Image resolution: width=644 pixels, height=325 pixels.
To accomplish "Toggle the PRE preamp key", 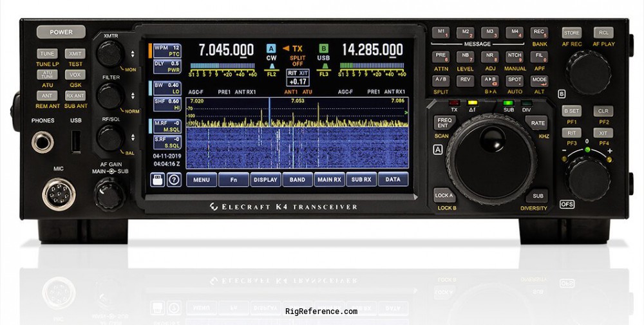I will click(x=440, y=57).
